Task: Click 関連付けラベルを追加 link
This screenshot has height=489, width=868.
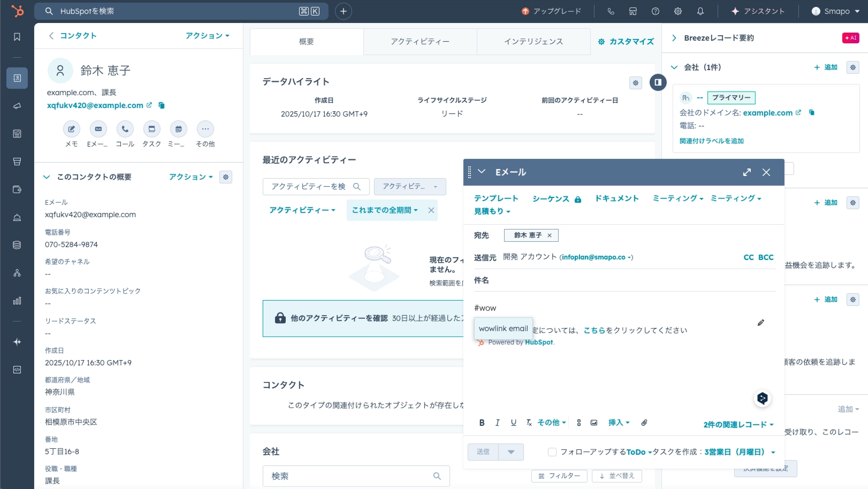Action: (x=712, y=141)
